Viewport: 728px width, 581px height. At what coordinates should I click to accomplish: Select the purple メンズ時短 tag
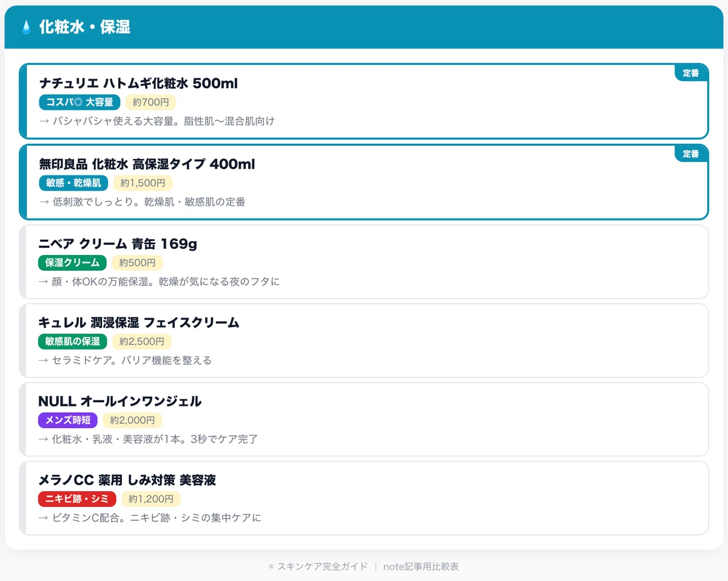click(68, 420)
